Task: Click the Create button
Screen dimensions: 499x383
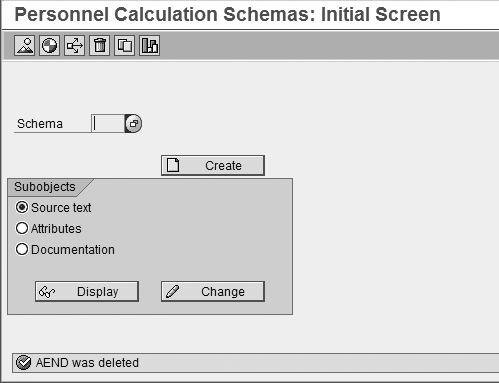Action: tap(213, 165)
